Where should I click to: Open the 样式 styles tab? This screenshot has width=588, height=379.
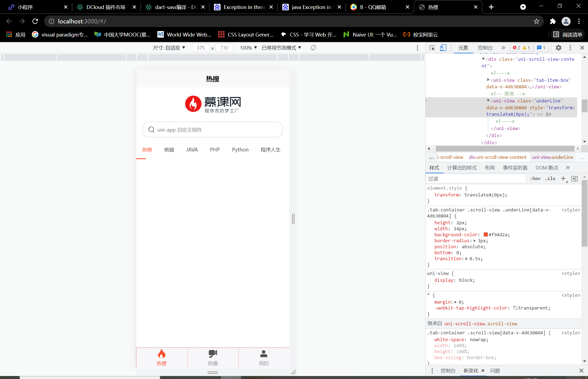434,168
